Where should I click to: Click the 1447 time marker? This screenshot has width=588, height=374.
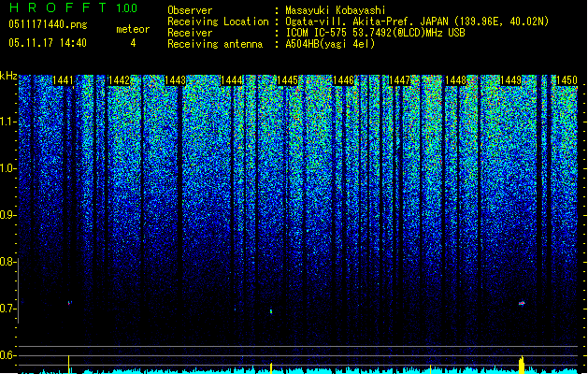399,80
